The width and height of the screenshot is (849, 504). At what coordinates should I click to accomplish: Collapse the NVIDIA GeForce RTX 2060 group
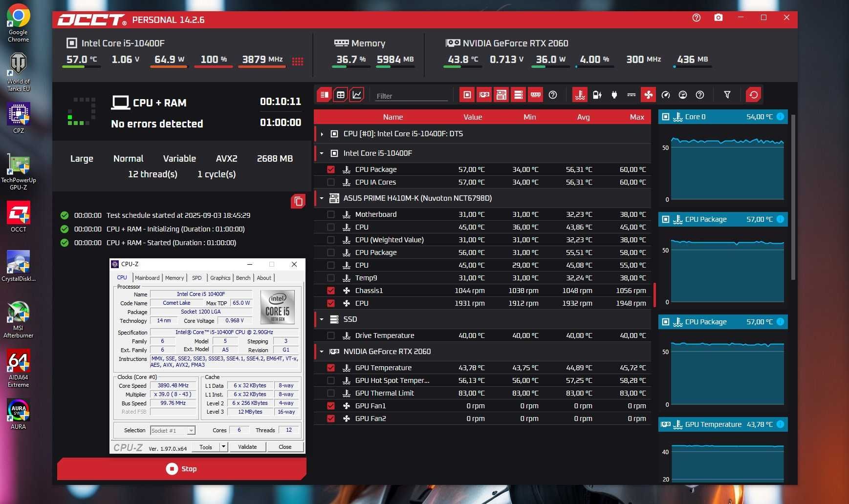[322, 352]
